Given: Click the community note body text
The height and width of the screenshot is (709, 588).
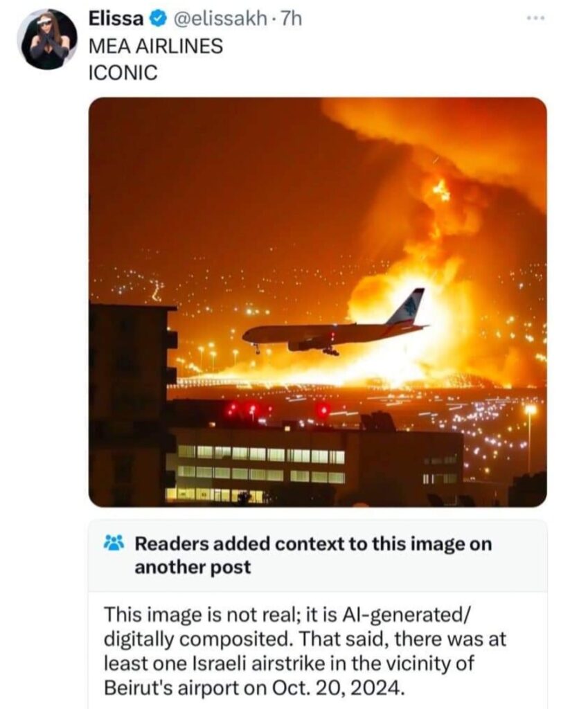Looking at the screenshot, I should (305, 651).
